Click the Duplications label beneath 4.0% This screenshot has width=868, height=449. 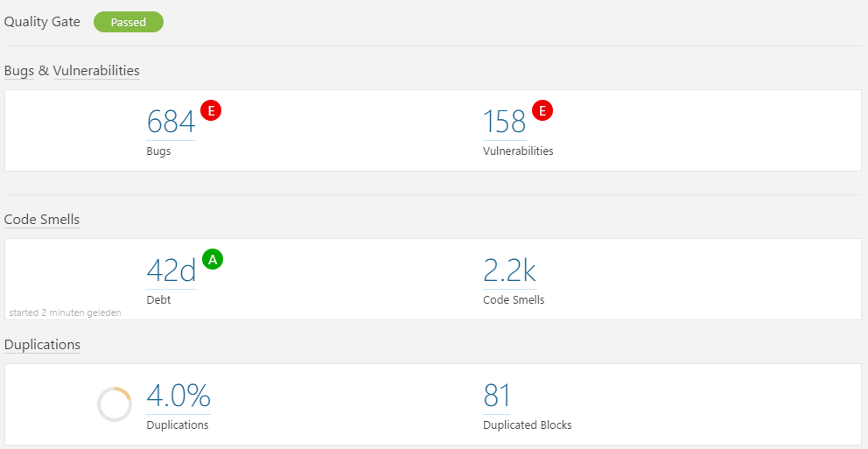tap(178, 424)
